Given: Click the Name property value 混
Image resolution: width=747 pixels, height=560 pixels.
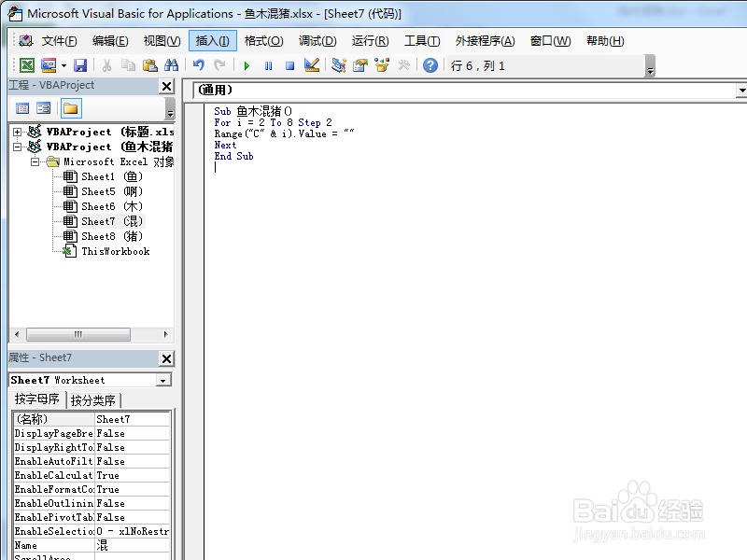Looking at the screenshot, I should point(133,545).
